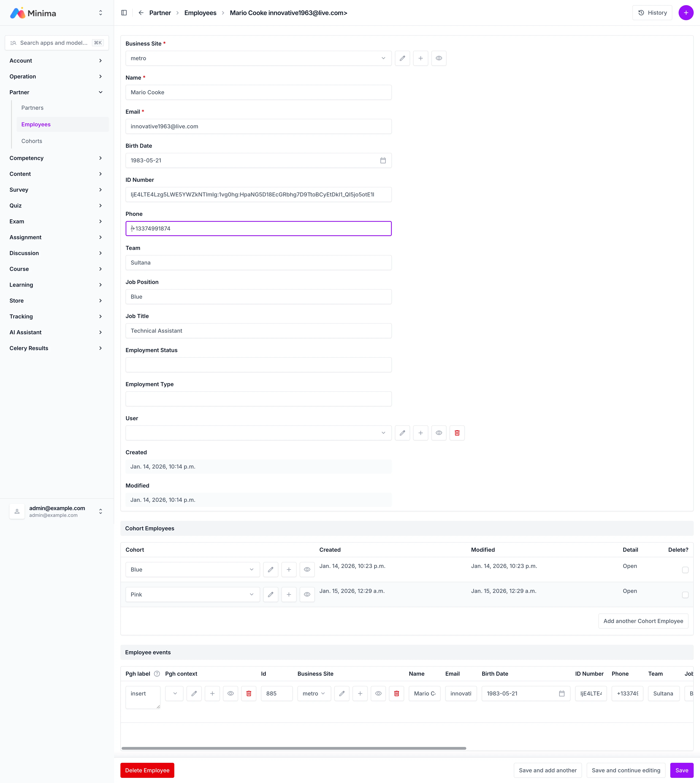The image size is (700, 783).
Task: Check Delete box for Pink cohort row
Action: [685, 595]
